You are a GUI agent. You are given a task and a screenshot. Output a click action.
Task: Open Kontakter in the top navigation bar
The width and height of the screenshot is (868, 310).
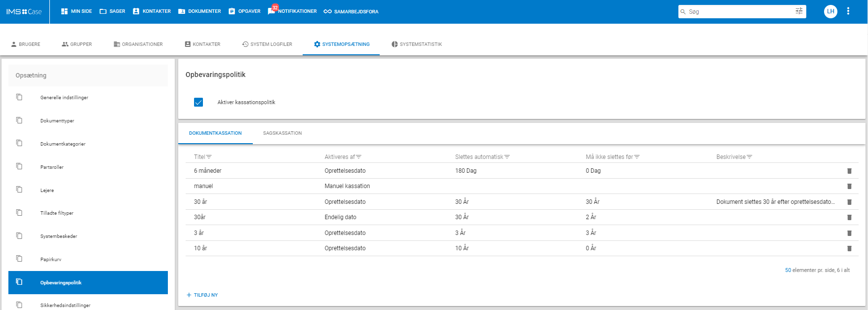point(152,11)
